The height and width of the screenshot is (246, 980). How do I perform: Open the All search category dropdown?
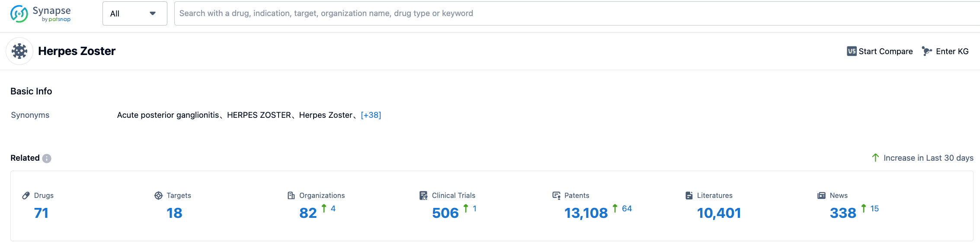click(135, 13)
